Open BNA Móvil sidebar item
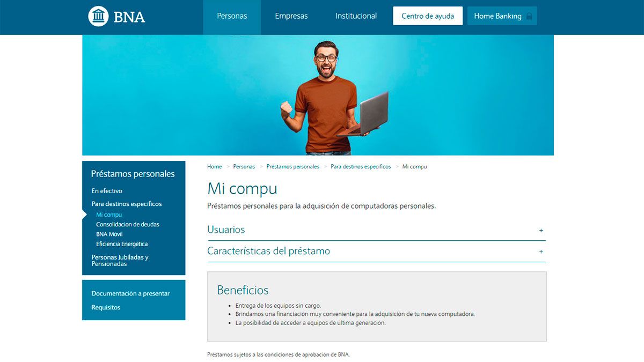The height and width of the screenshot is (362, 644). pos(109,234)
